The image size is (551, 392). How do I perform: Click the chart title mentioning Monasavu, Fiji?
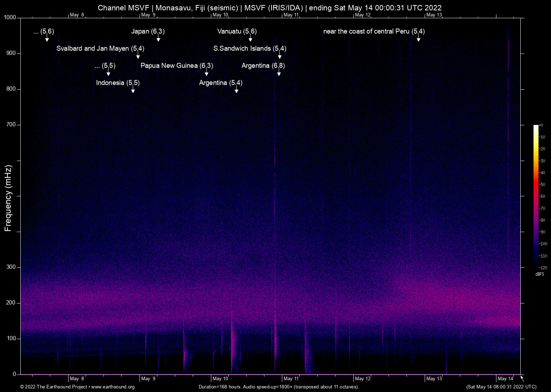pos(270,7)
